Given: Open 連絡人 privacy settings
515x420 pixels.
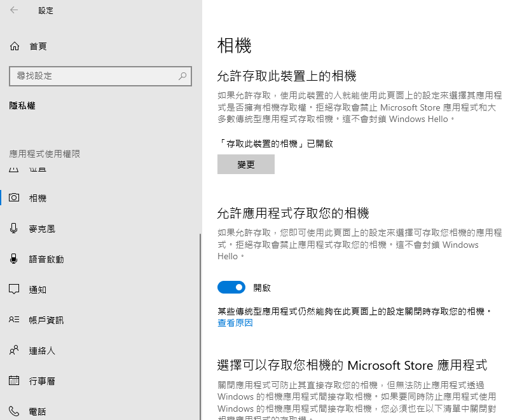Looking at the screenshot, I should click(x=42, y=351).
